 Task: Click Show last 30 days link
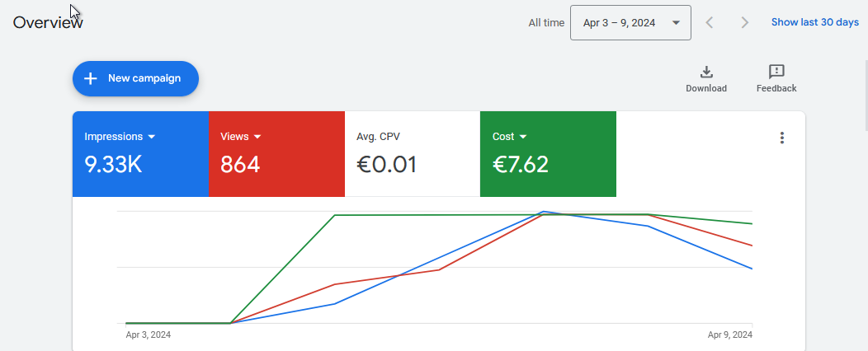coord(815,23)
